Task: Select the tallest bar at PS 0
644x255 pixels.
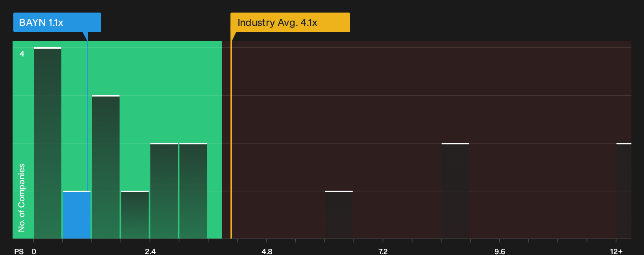Action: click(x=48, y=143)
